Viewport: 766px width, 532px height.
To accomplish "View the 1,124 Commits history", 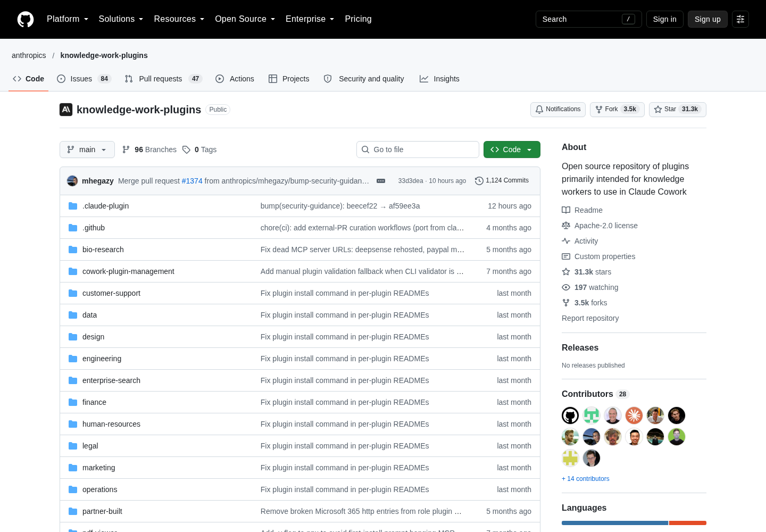I will tap(502, 181).
